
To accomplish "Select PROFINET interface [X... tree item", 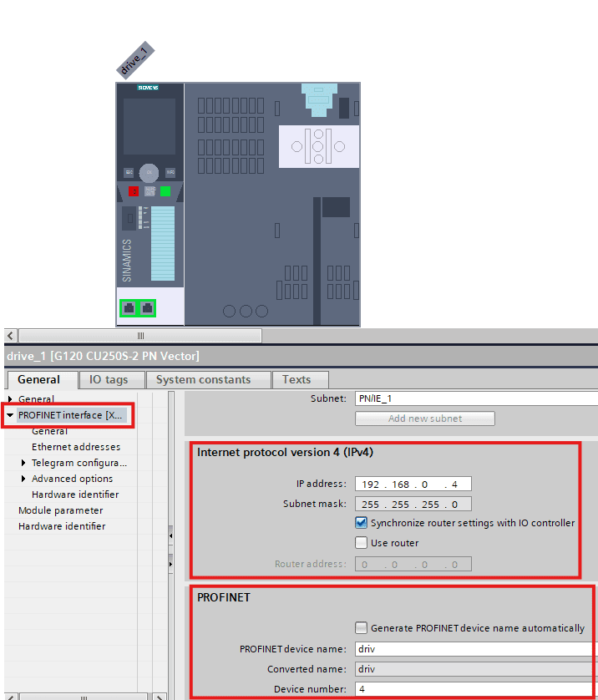I will click(70, 415).
